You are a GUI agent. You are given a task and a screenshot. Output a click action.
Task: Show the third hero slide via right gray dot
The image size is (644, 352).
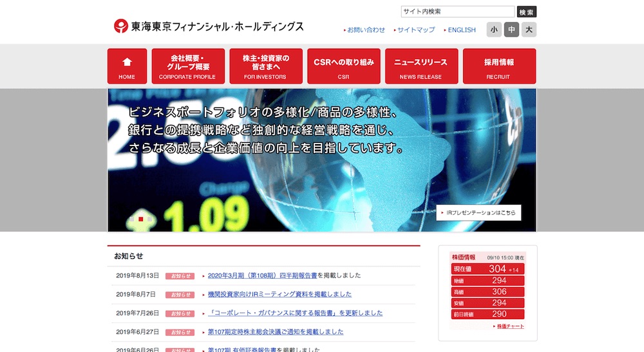tap(150, 219)
